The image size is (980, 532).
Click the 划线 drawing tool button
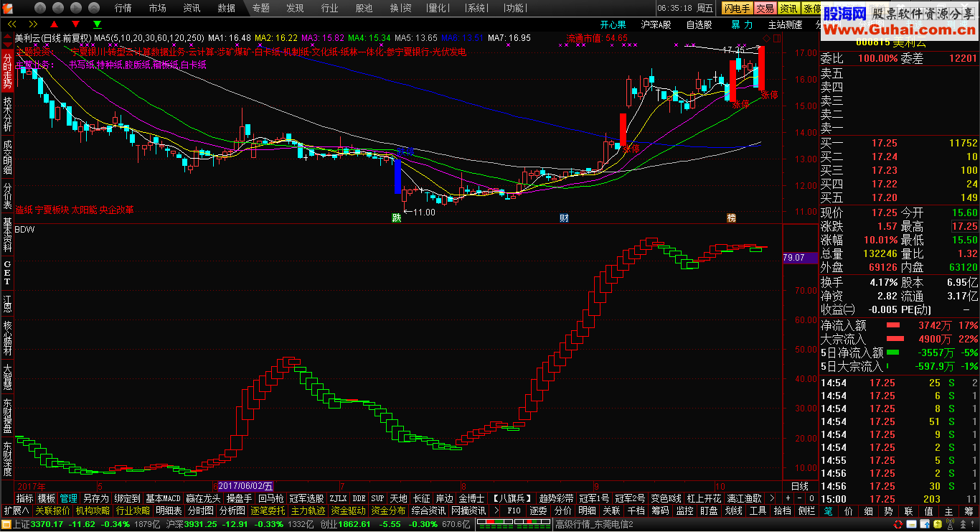[x=732, y=511]
